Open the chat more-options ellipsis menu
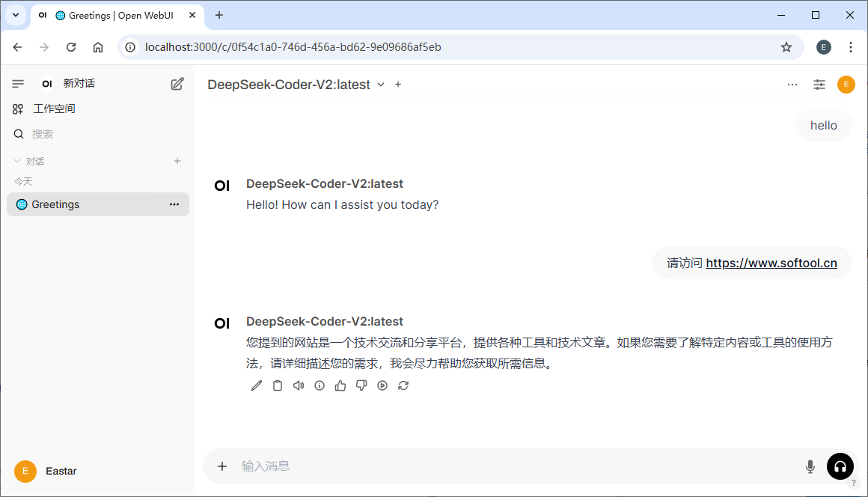Screen dimensions: 868x497 pyautogui.click(x=792, y=85)
